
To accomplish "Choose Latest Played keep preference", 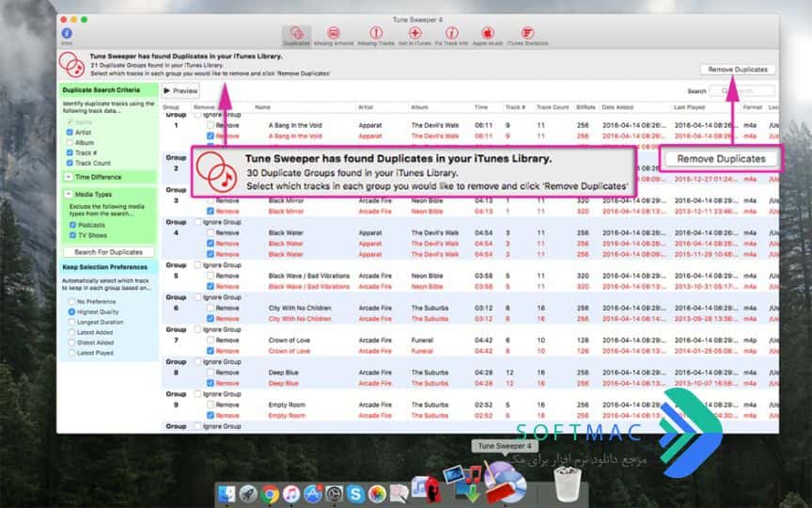I will [71, 353].
